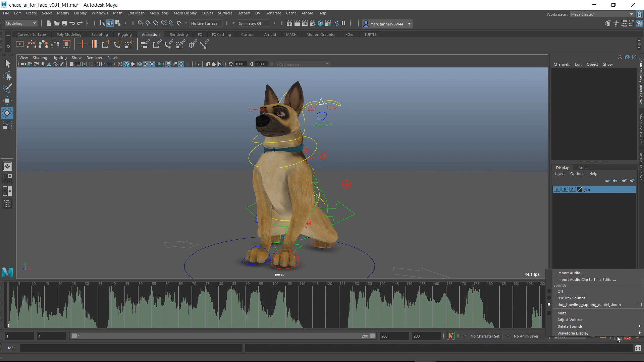Screen dimensions: 644x362
Task: Select the Rotate tool
Action: (7, 113)
